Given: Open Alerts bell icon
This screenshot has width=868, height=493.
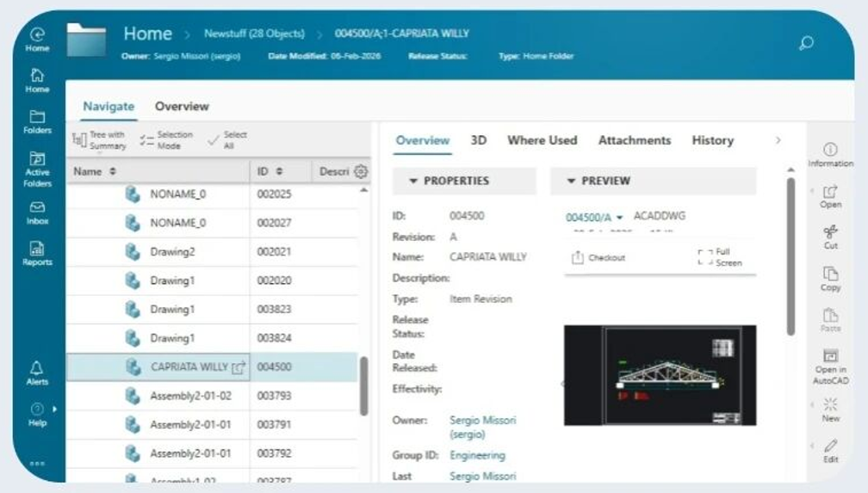Looking at the screenshot, I should 36,368.
